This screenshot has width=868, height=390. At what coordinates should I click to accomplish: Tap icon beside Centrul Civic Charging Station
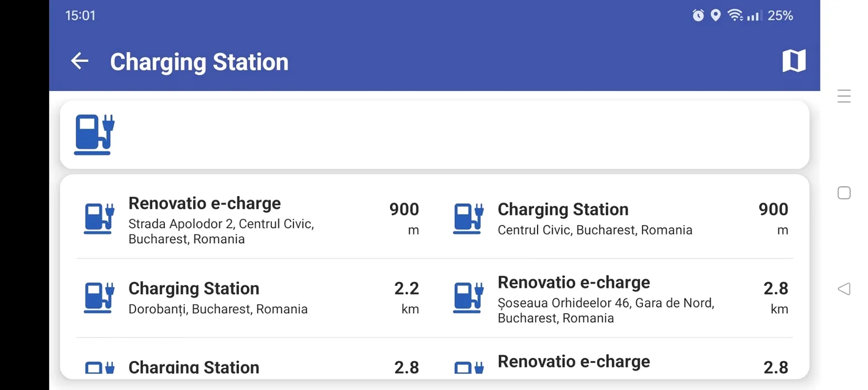(469, 218)
